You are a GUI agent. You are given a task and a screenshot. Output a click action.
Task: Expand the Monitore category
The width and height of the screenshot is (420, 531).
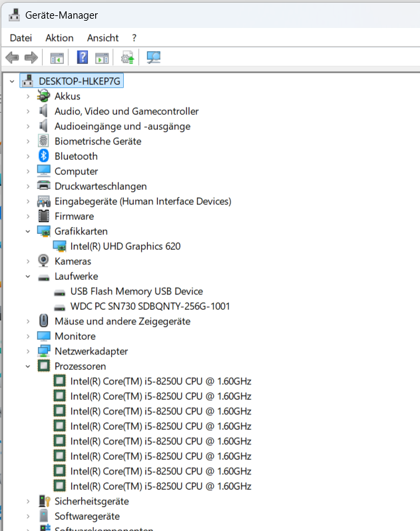point(28,336)
